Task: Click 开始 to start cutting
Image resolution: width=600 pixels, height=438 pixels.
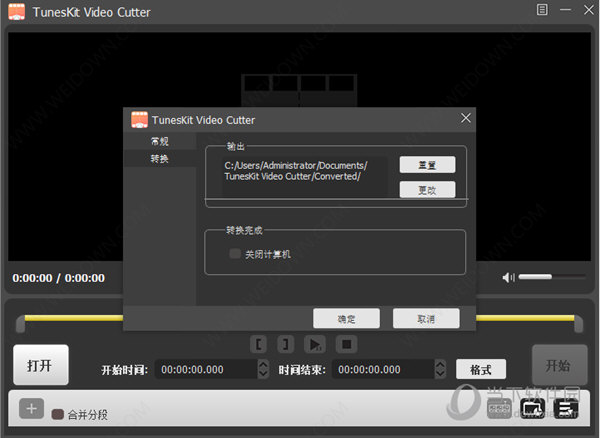Action: (x=559, y=365)
